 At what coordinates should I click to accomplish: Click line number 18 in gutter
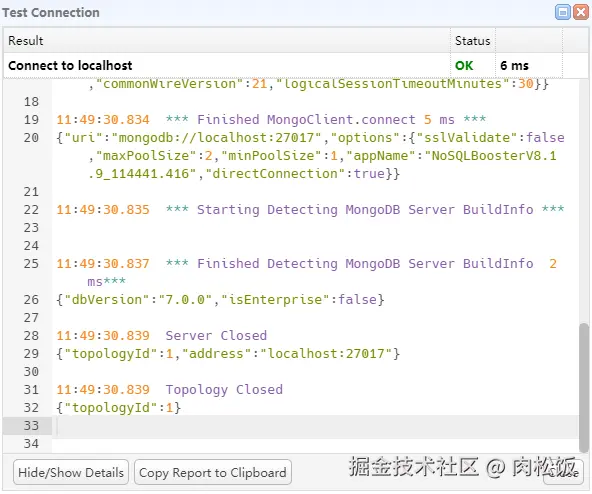[31, 102]
